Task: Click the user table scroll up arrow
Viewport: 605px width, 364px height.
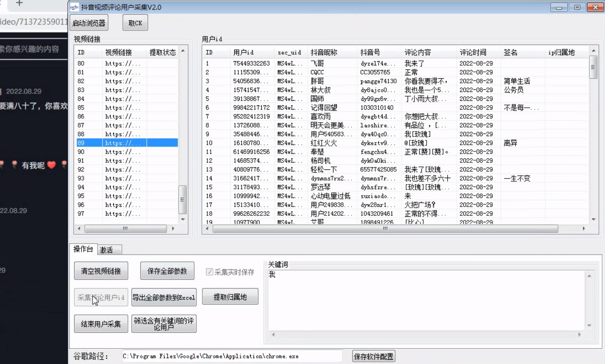Action: click(593, 51)
